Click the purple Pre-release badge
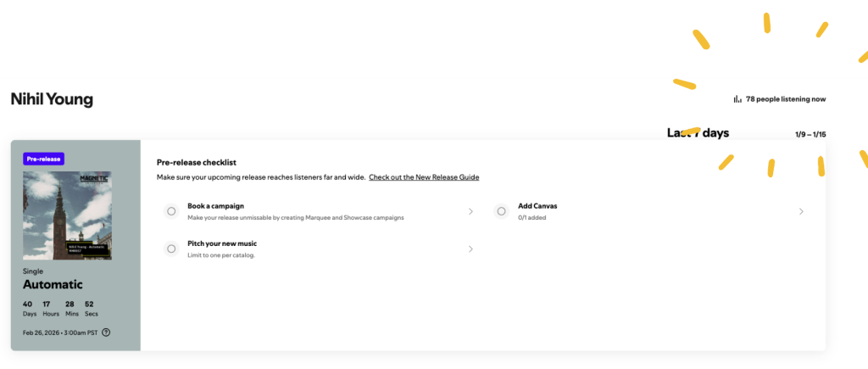Viewport: 868px width, 369px height. point(45,159)
